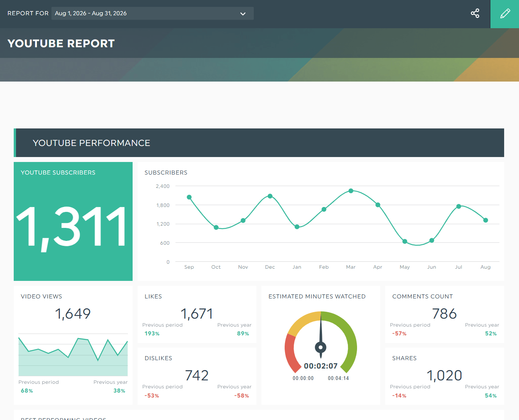Click the 68% previous period in Video Views
Image resolution: width=519 pixels, height=420 pixels.
pyautogui.click(x=27, y=391)
